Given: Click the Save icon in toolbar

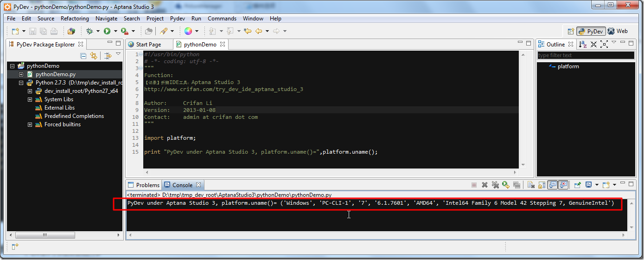Looking at the screenshot, I should tap(32, 31).
